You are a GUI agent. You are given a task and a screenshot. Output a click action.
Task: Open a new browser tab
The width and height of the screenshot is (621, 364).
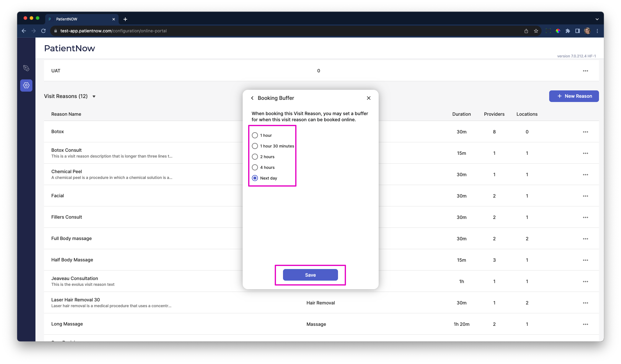[125, 19]
